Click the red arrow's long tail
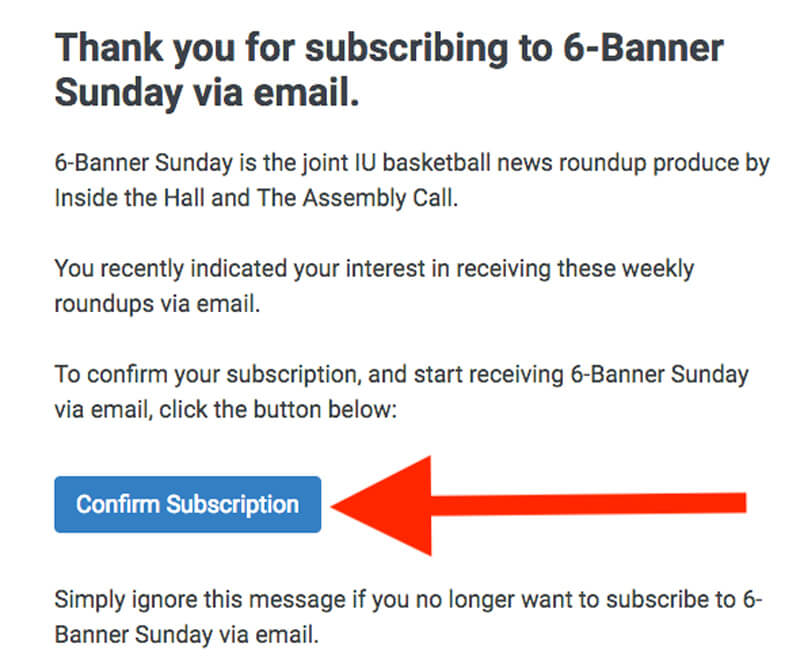The height and width of the screenshot is (670, 800). coord(589,504)
